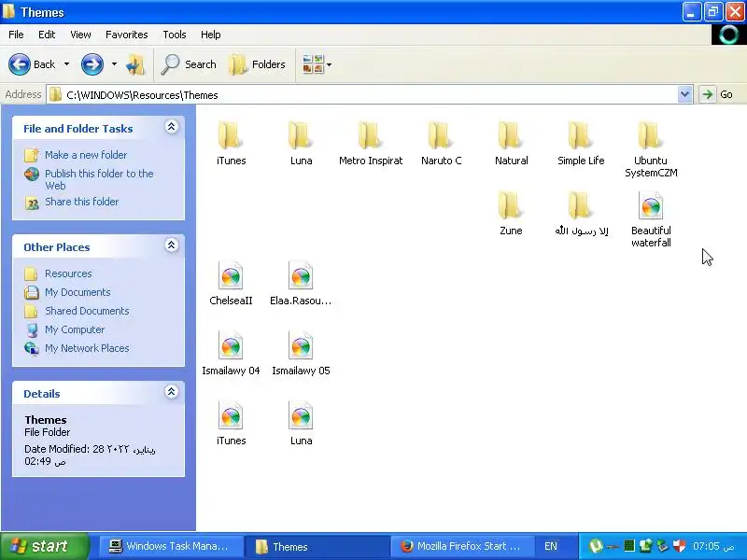Select the Ubuntu SystemCZM folder
The width and height of the screenshot is (747, 560).
651,149
